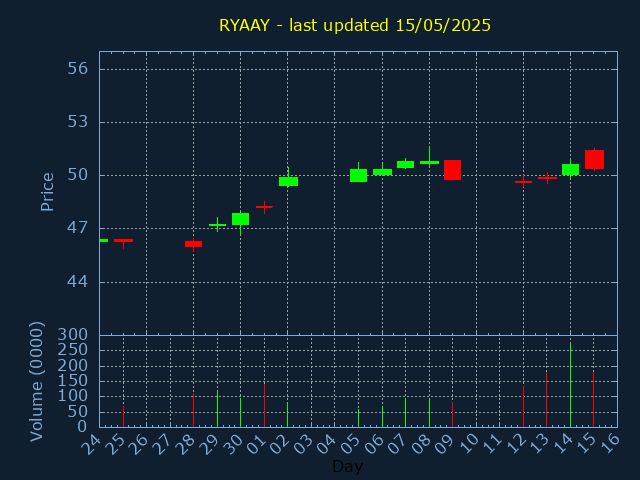Screen dimensions: 640x480
Task: Click the red volume bar for day 25
Action: [123, 416]
